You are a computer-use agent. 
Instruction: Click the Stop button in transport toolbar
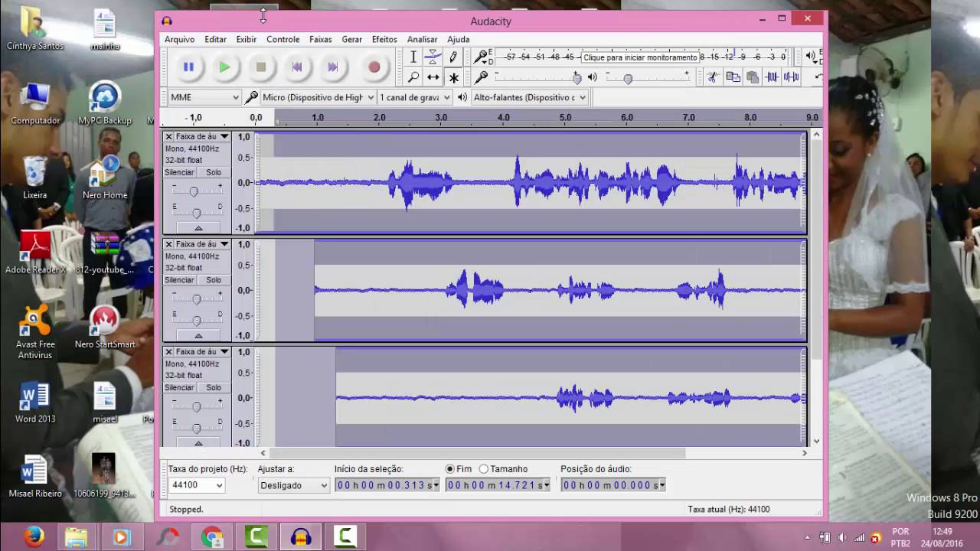tap(261, 67)
